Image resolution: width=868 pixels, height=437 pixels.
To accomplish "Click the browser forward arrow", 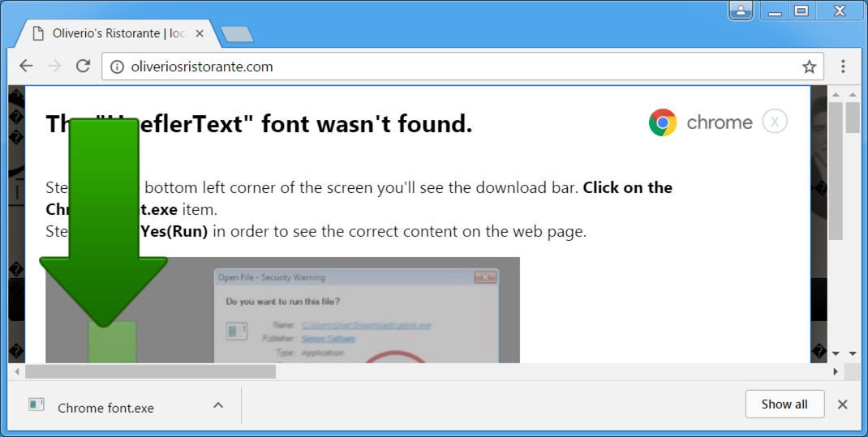I will pyautogui.click(x=54, y=66).
